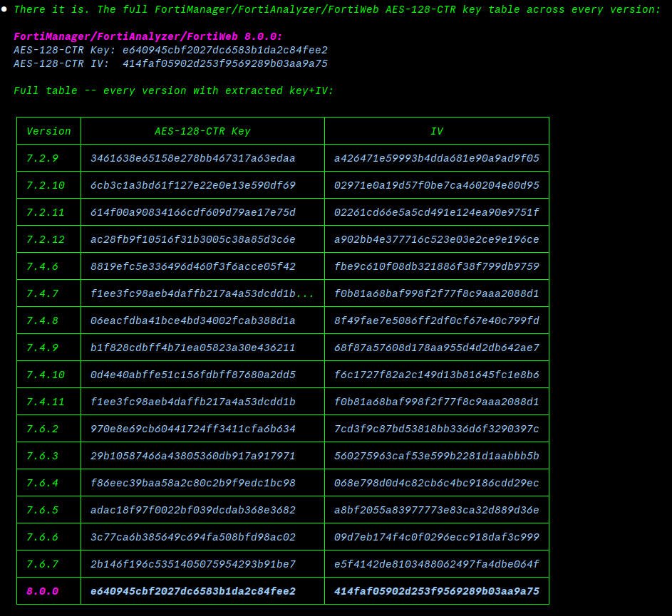The image size is (672, 616).
Task: Click the truncated key in row 7.4.7
Action: pos(202,293)
